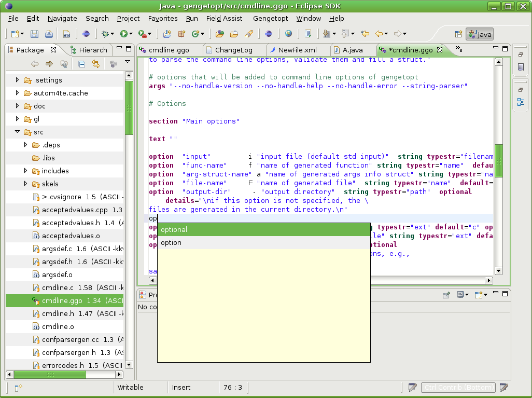Open the Gengetopt menu
Image resolution: width=532 pixels, height=398 pixels.
[270, 18]
